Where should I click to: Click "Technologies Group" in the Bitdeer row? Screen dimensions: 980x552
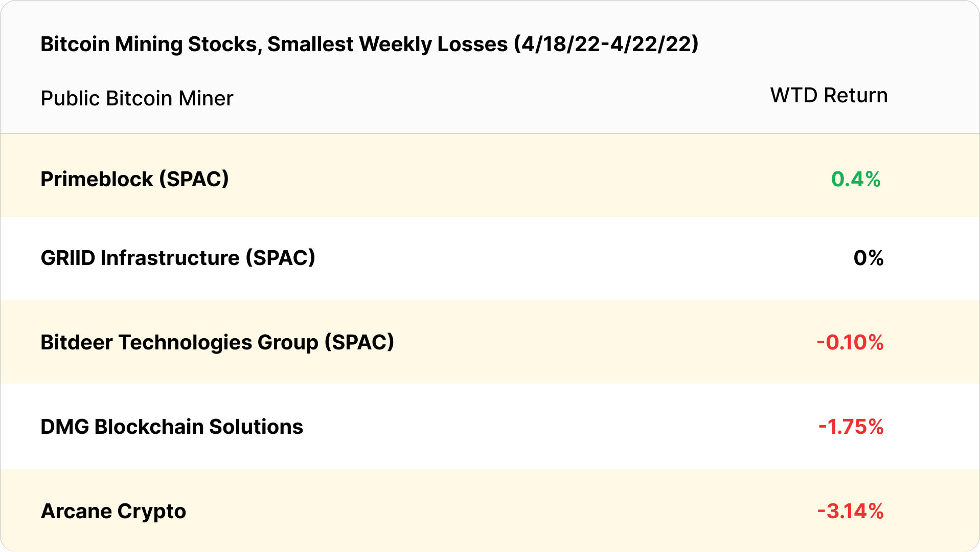(x=218, y=343)
